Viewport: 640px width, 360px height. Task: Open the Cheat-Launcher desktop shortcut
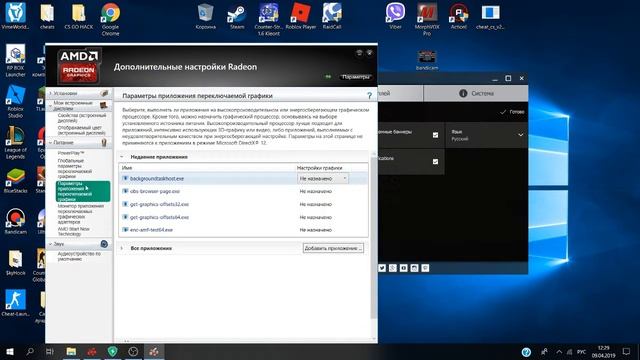coord(16,303)
